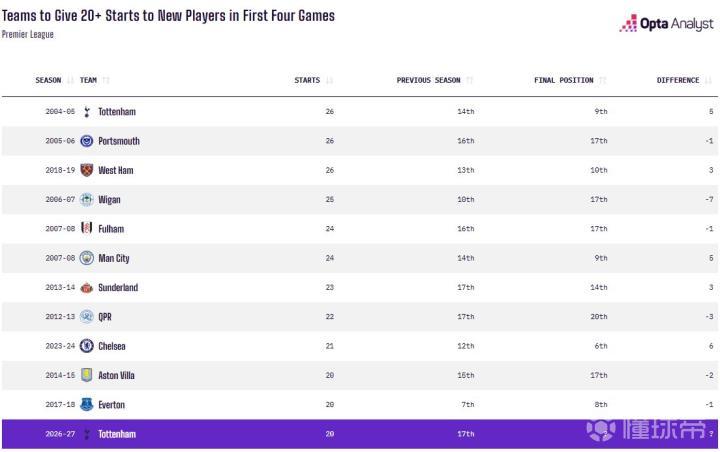Viewport: 720px width, 452px height.
Task: Sort by Previous Season column arrow
Action: (469, 80)
